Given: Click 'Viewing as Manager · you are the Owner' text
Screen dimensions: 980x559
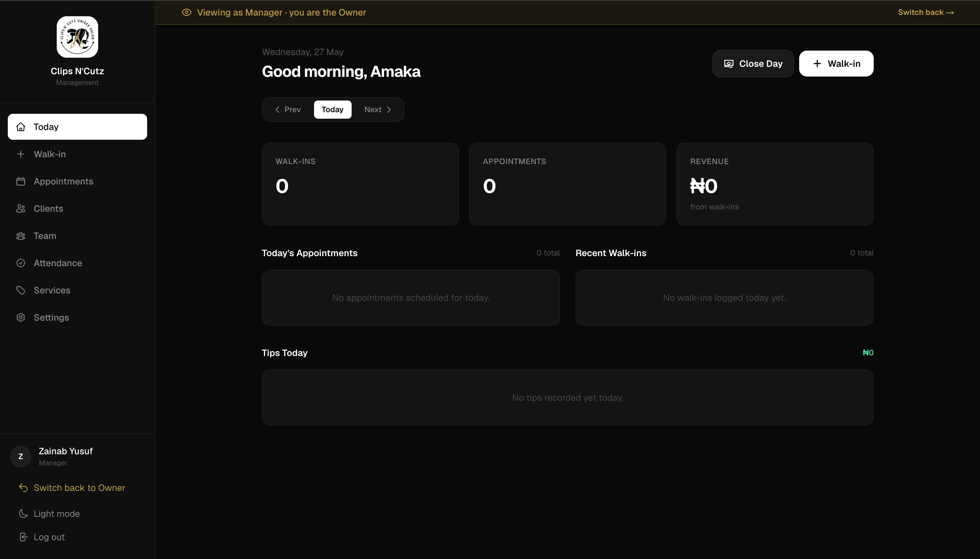Looking at the screenshot, I should pyautogui.click(x=281, y=12).
